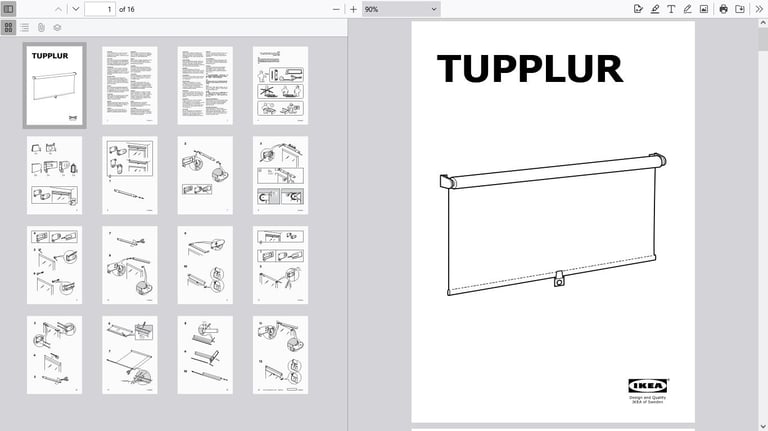Click the document vertical scrollbar thumb
Viewport: 768px width, 431px height.
click(763, 38)
